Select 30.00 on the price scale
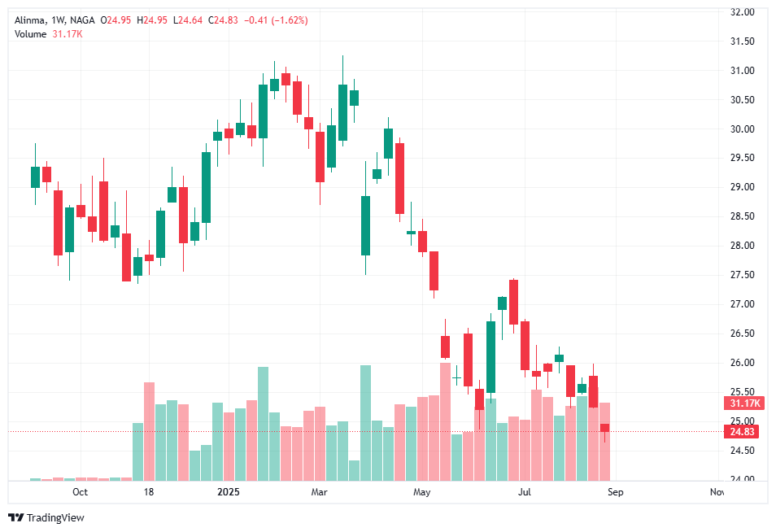 point(743,129)
